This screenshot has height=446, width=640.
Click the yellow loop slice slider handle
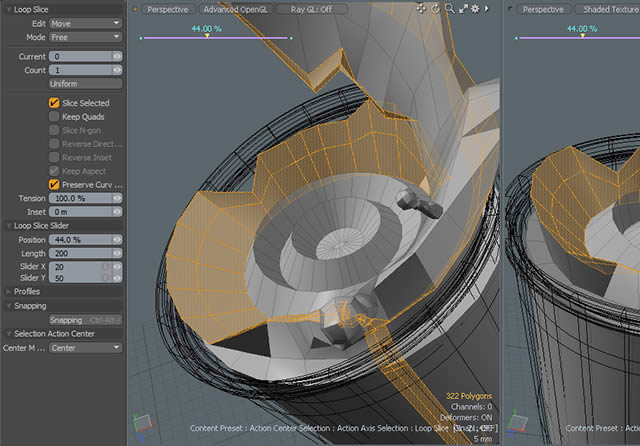[x=207, y=37]
